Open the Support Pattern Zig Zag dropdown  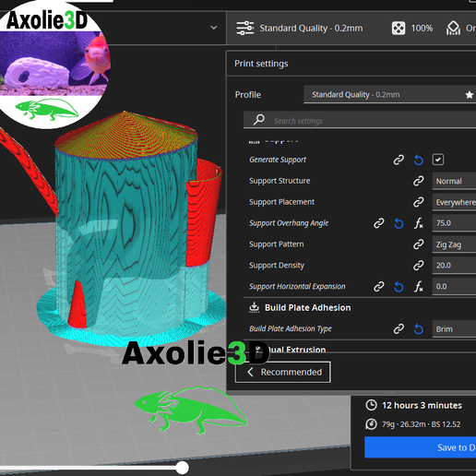[x=454, y=244]
